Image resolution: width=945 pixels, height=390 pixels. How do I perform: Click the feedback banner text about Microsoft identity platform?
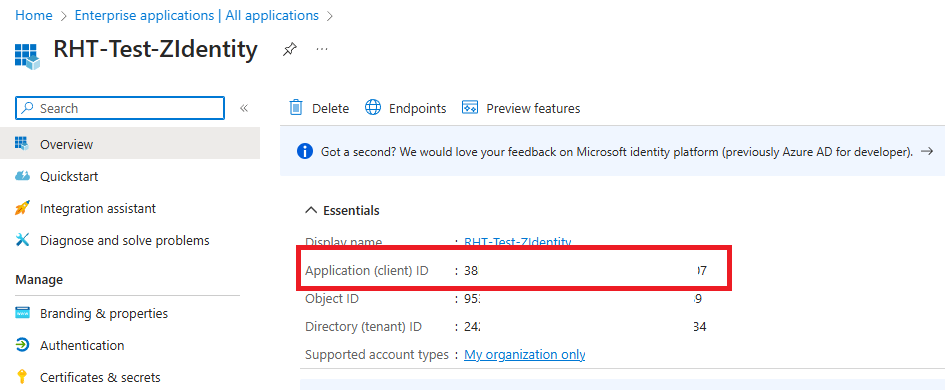tap(617, 151)
